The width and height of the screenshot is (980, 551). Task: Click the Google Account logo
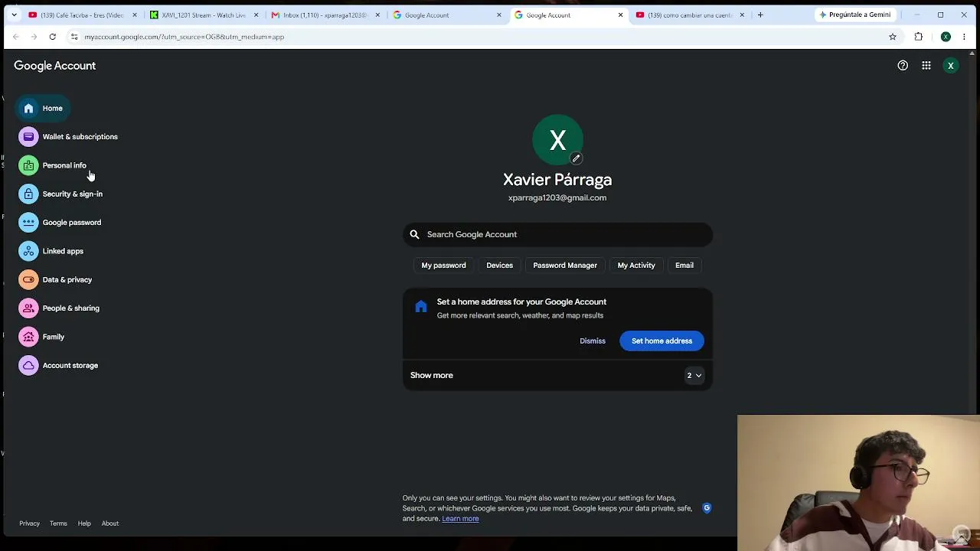[x=55, y=66]
